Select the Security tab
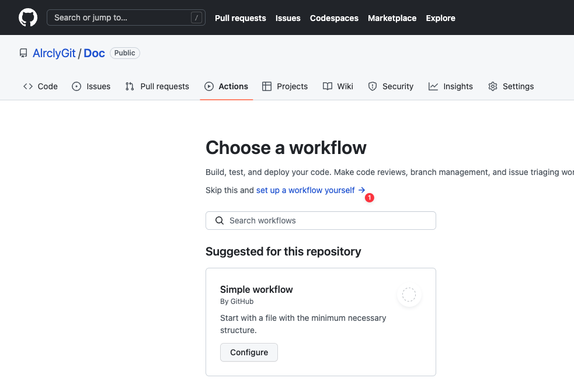The width and height of the screenshot is (574, 392). pos(391,86)
